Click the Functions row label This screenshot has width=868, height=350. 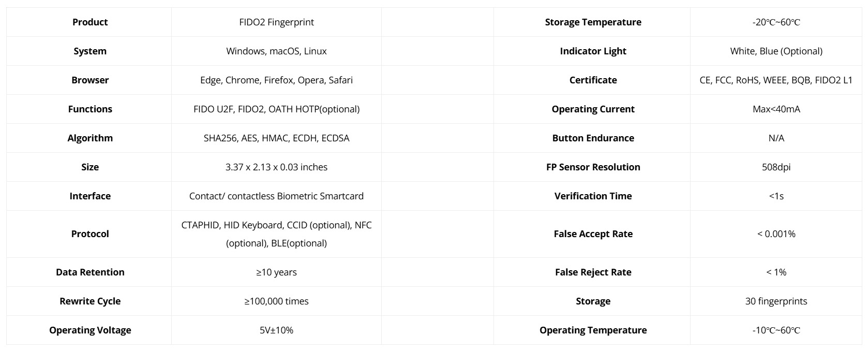(90, 109)
